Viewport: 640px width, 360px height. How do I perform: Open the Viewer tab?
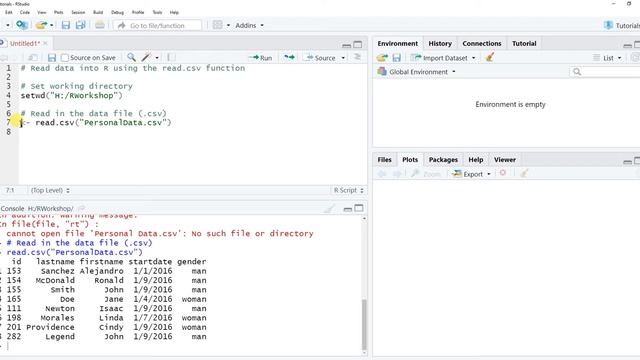coord(504,160)
